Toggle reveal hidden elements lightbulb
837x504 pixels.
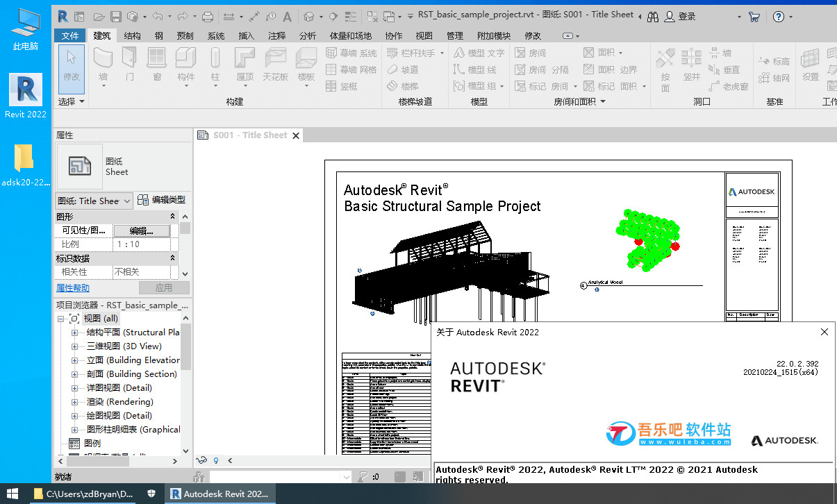pos(216,460)
